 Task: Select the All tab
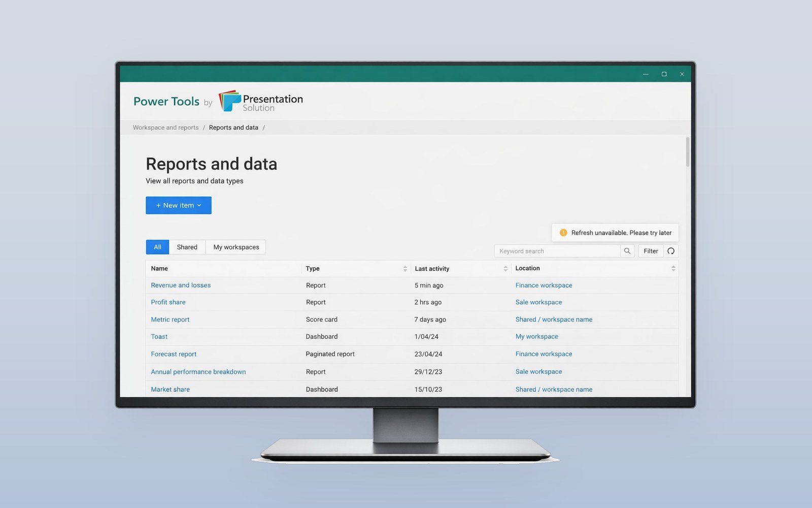[157, 247]
